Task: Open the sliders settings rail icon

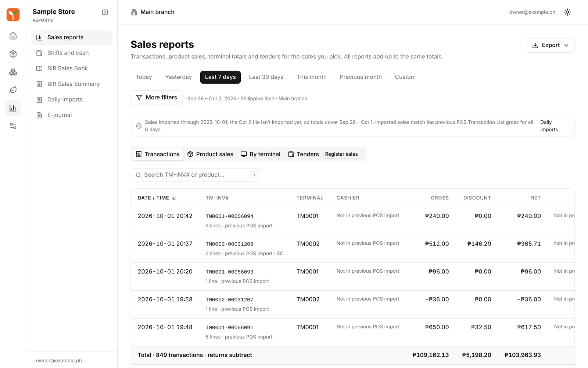Action: coord(13,126)
